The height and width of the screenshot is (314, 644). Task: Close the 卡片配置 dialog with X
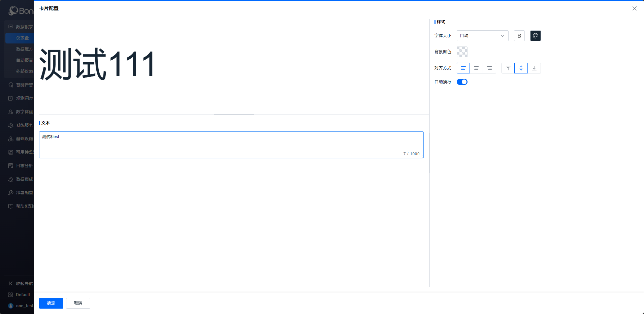coord(634,8)
